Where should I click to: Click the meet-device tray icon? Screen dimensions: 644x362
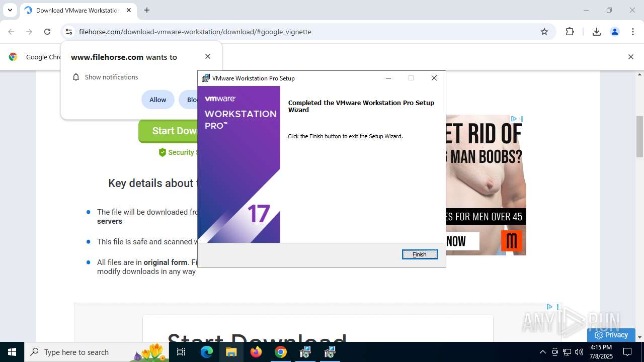pos(555,352)
